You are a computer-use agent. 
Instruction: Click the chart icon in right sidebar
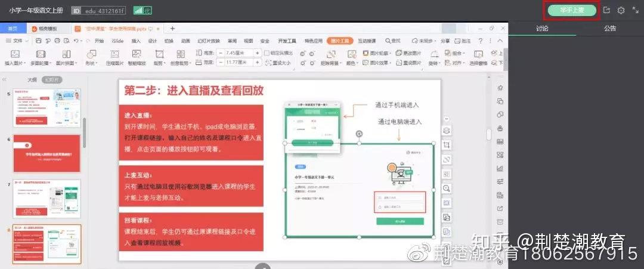(500, 168)
